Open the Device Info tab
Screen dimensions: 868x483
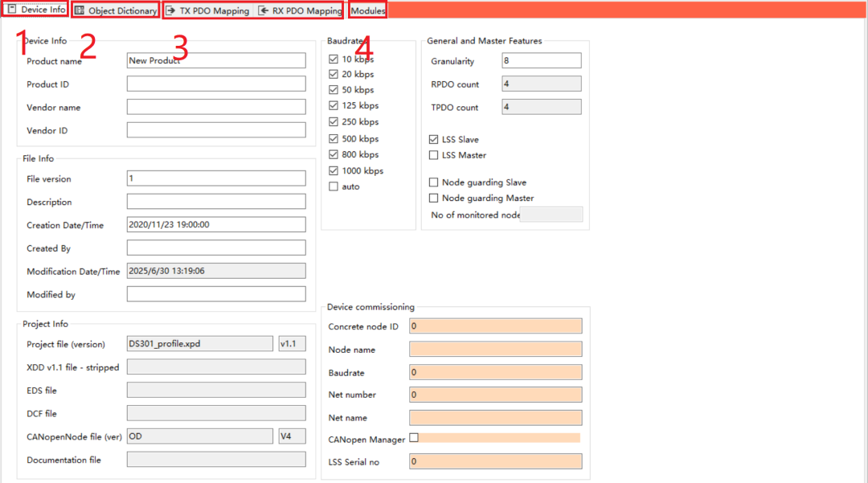tap(36, 10)
